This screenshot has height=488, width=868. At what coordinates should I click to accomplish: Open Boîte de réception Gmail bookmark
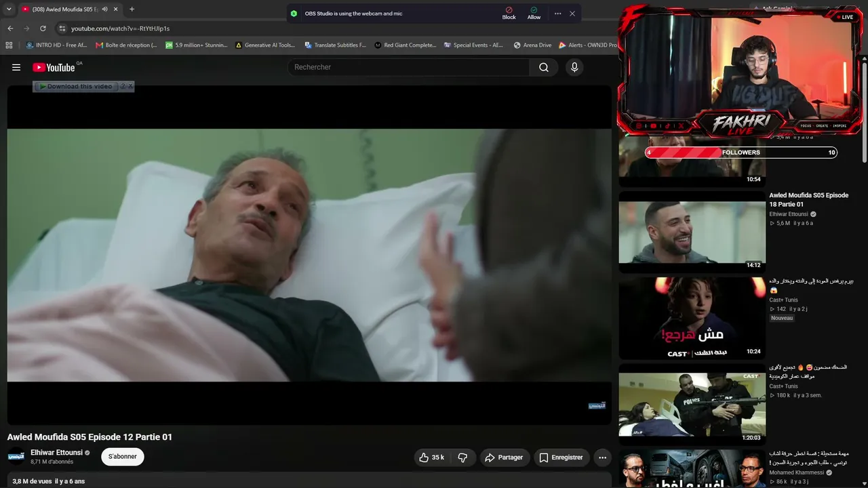(126, 45)
